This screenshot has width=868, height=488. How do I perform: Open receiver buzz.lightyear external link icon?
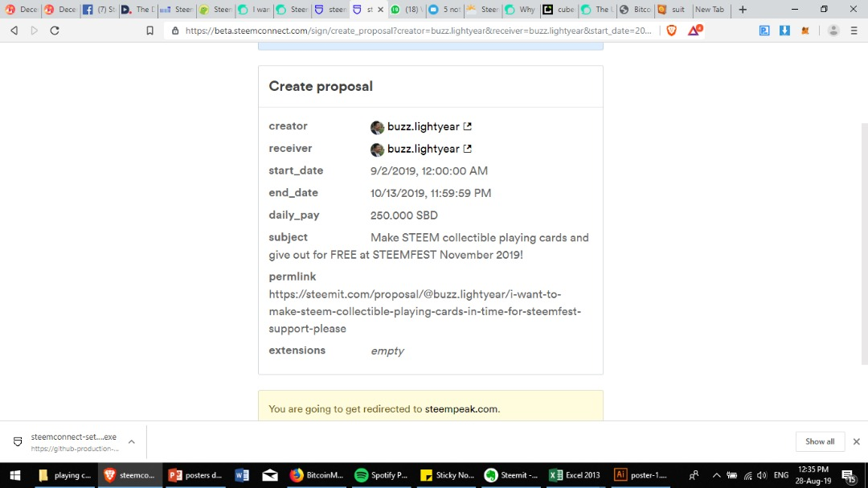point(467,149)
